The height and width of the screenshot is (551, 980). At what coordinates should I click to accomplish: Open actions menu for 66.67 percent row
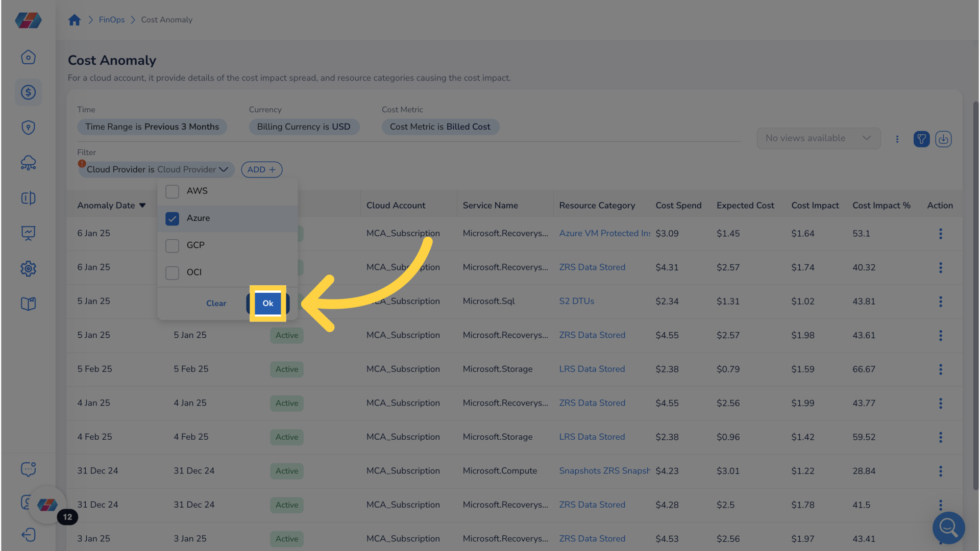pyautogui.click(x=940, y=369)
